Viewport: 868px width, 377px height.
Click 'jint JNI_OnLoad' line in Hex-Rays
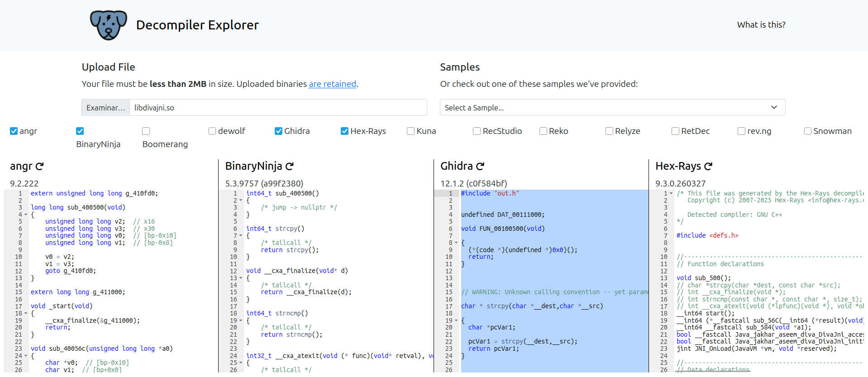point(756,348)
